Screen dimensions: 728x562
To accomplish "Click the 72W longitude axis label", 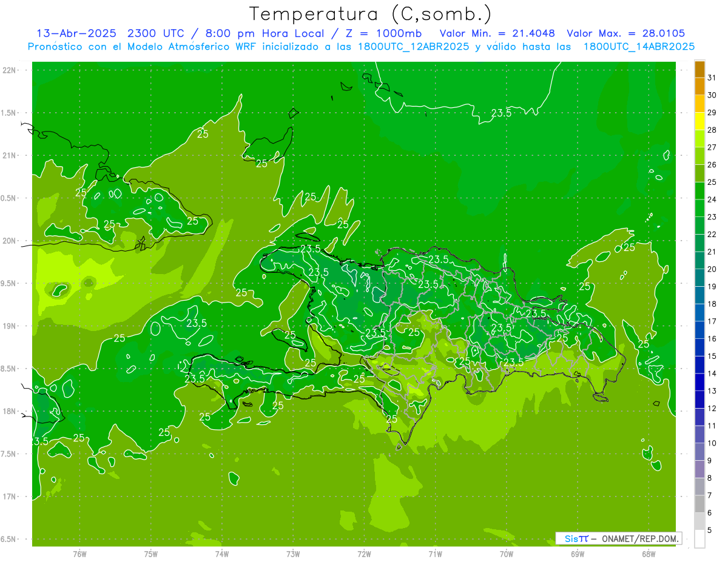I will pos(364,554).
